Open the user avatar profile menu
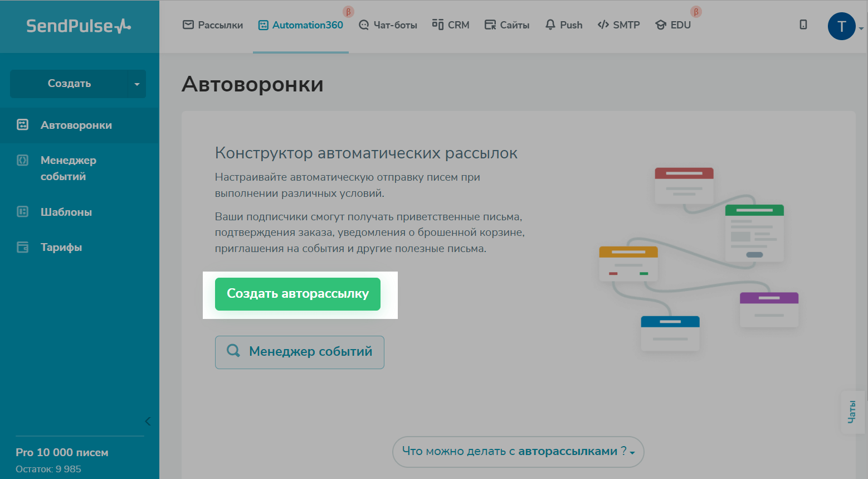The width and height of the screenshot is (868, 479). pos(841,26)
